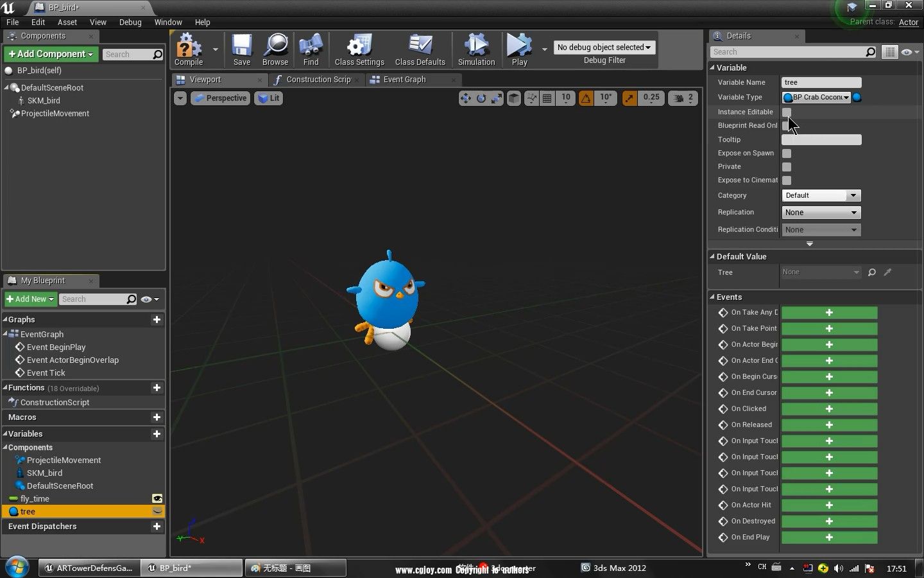924x578 pixels.
Task: Open the Find tool
Action: tap(311, 50)
